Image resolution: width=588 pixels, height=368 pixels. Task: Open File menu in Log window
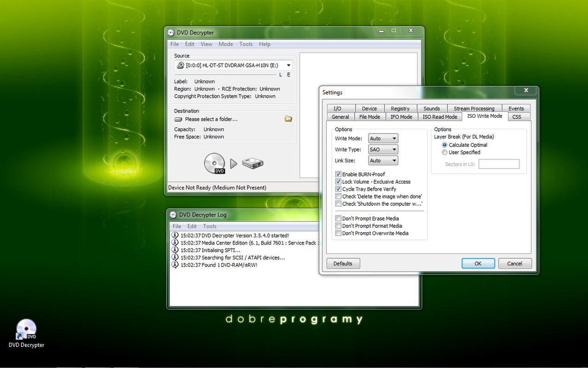coord(177,226)
